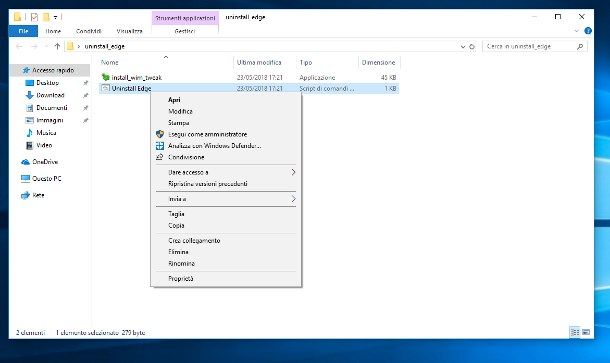Open Proprietà from the context menu

coord(181,279)
